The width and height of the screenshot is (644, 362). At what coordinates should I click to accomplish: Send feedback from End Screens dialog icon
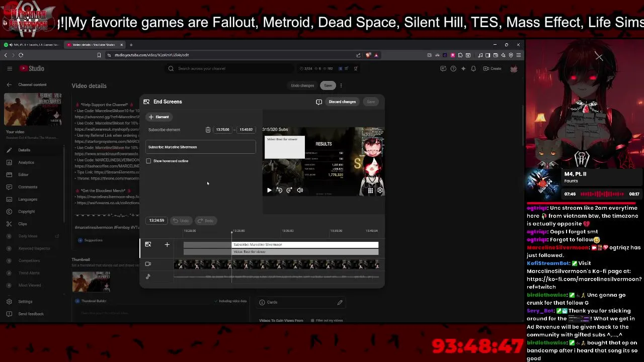(x=319, y=102)
